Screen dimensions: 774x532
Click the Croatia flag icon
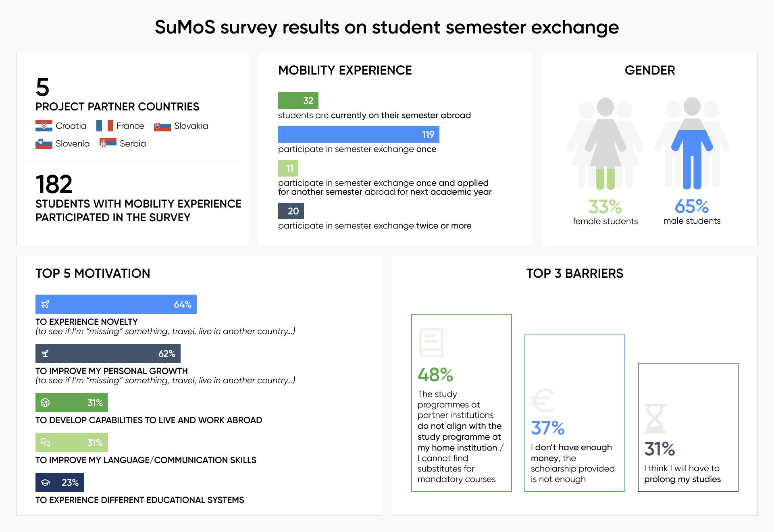[x=44, y=126]
